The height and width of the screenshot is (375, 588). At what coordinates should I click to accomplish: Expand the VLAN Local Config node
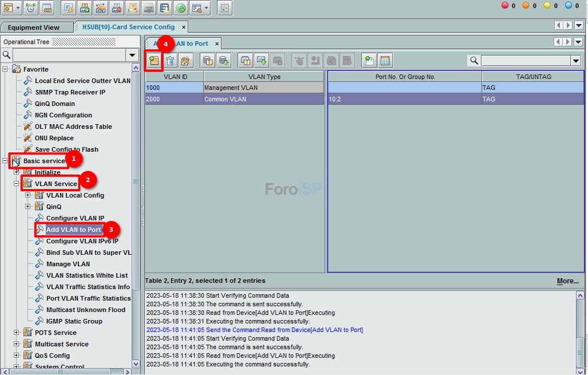click(x=28, y=195)
